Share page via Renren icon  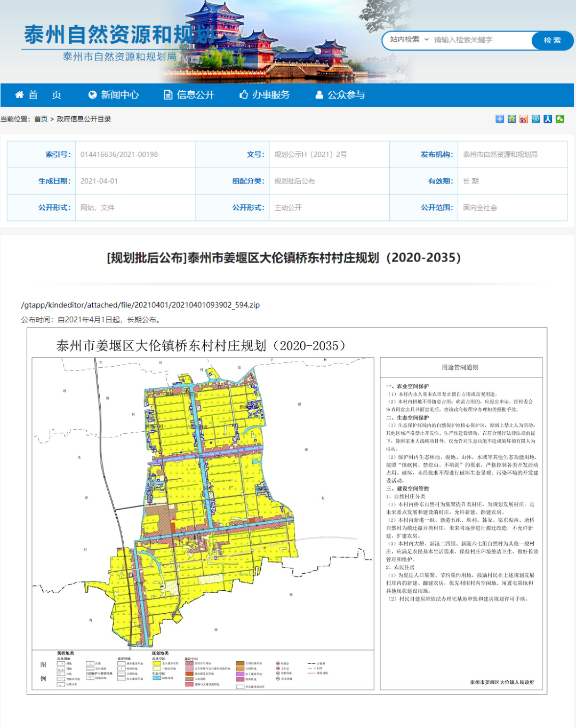pyautogui.click(x=548, y=119)
